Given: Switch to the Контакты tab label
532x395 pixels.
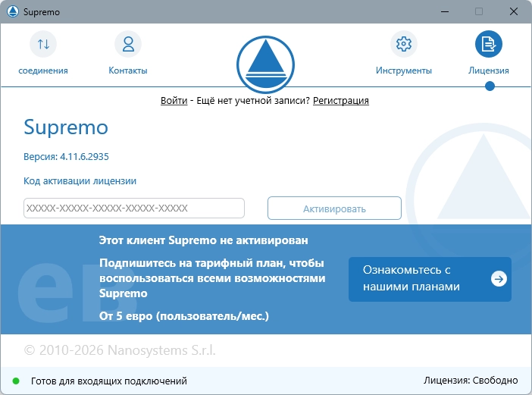Looking at the screenshot, I should pyautogui.click(x=128, y=71).
